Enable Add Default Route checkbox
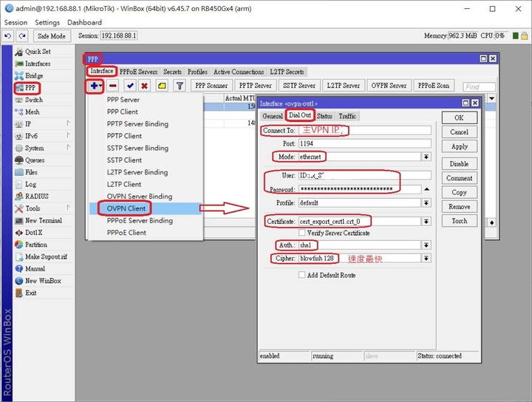The width and height of the screenshot is (532, 402). [301, 275]
